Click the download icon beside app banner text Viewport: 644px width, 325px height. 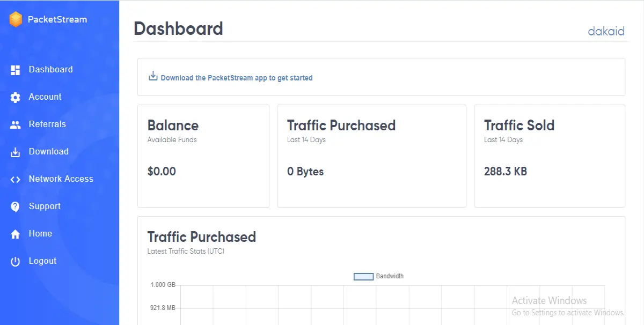(x=153, y=76)
